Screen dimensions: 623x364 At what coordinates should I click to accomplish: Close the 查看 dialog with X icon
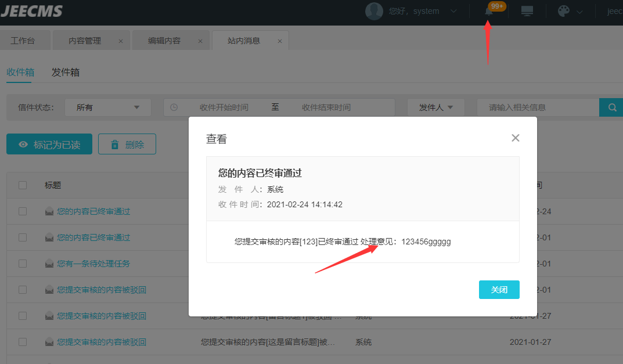tap(516, 138)
